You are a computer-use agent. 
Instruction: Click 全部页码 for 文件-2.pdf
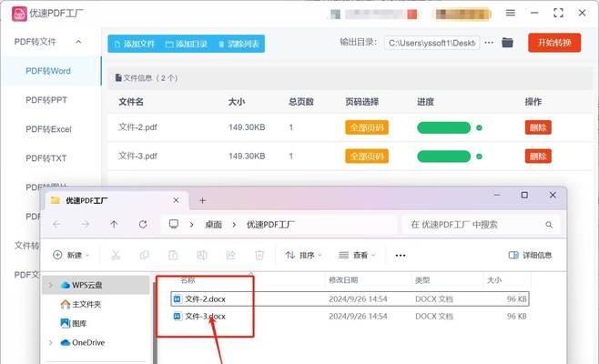pyautogui.click(x=367, y=127)
